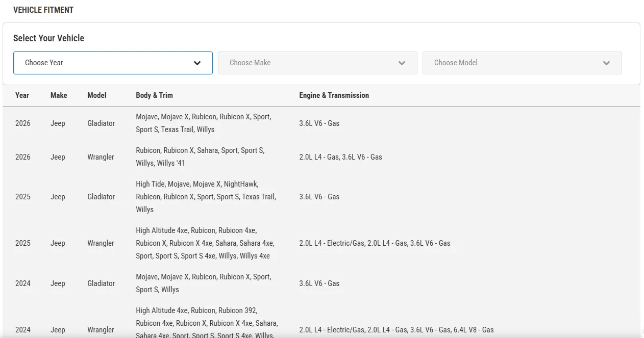This screenshot has height=338, width=644.
Task: Select Gladiator in the 2025 row
Action: point(101,197)
